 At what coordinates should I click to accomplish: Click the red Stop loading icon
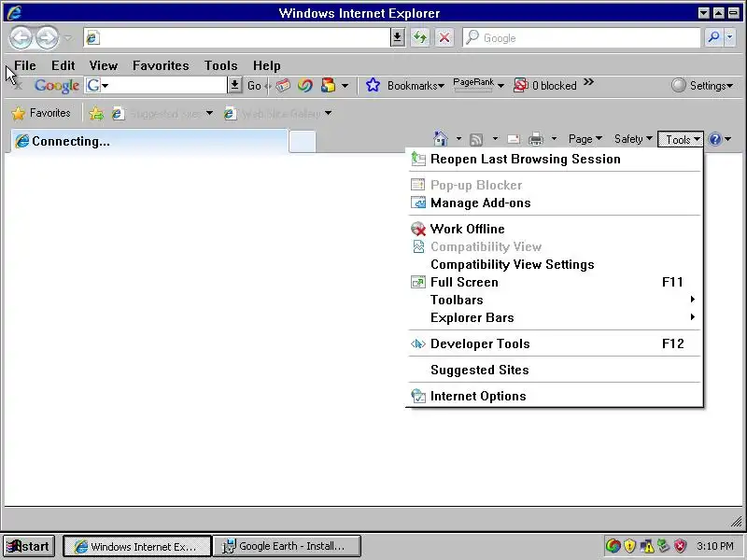pos(444,37)
